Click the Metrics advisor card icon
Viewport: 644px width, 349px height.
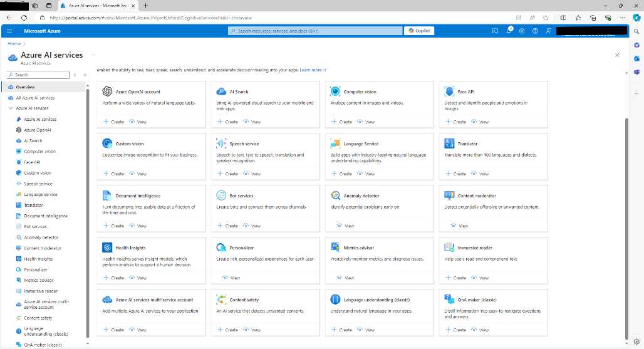pos(335,247)
